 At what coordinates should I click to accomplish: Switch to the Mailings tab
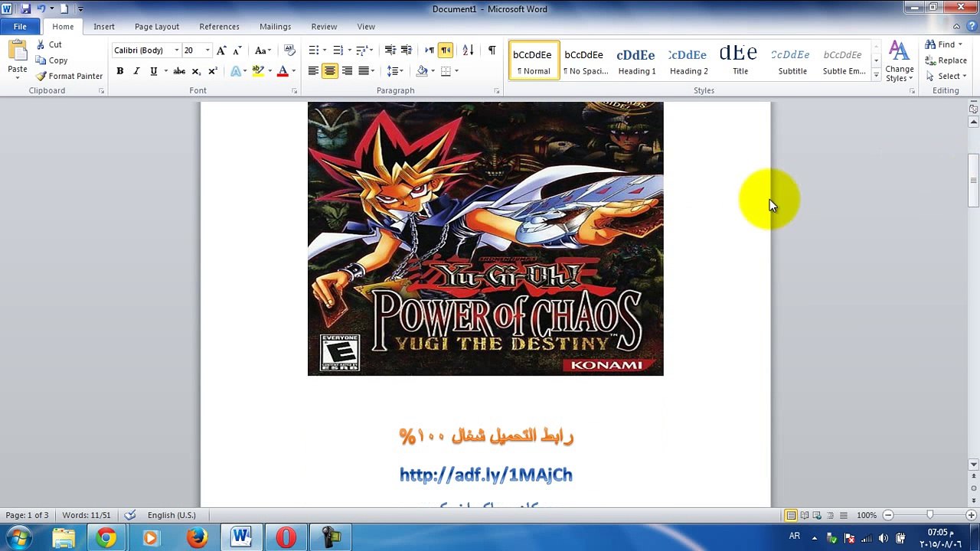coord(275,27)
